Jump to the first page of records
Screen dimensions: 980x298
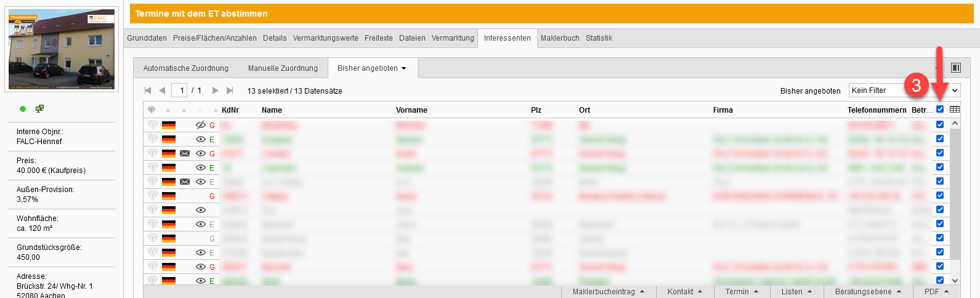click(148, 91)
